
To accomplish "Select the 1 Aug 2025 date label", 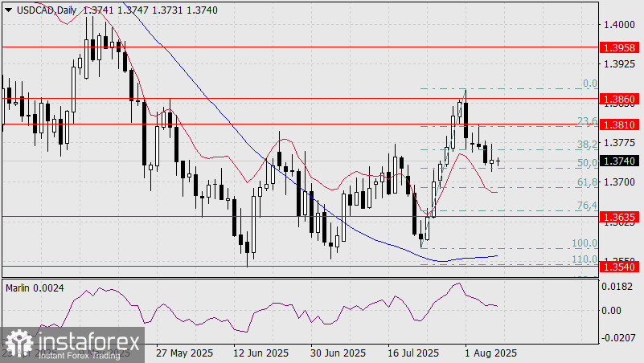I will click(490, 353).
